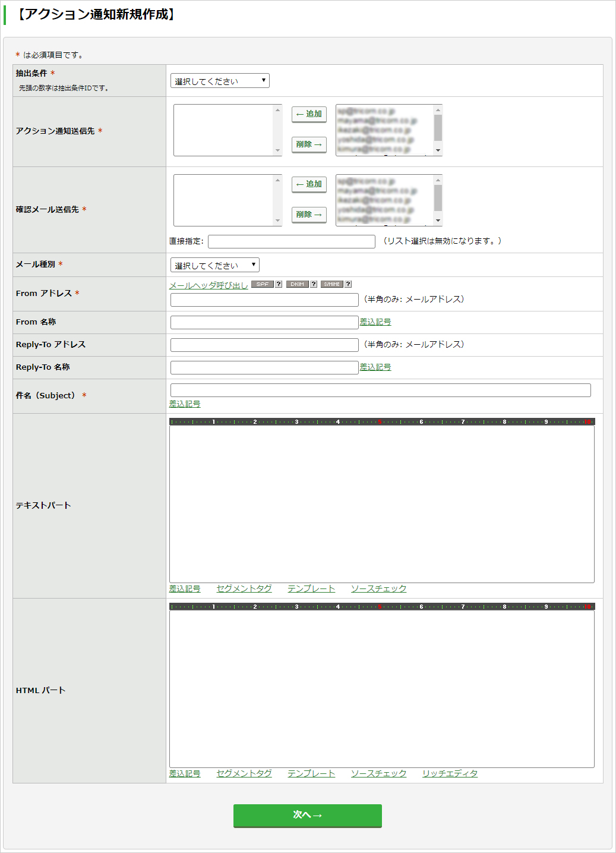Click 削除 button for アクション通知送信先

[x=309, y=144]
